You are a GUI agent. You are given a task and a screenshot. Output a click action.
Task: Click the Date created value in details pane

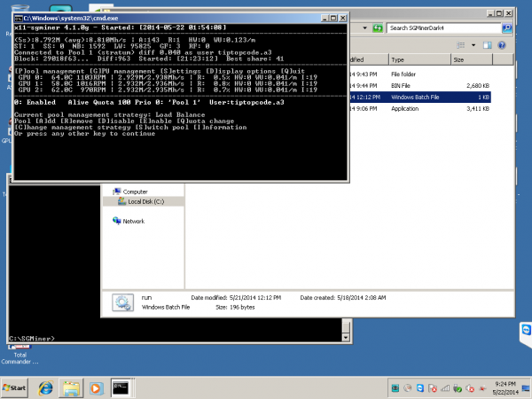pos(362,298)
